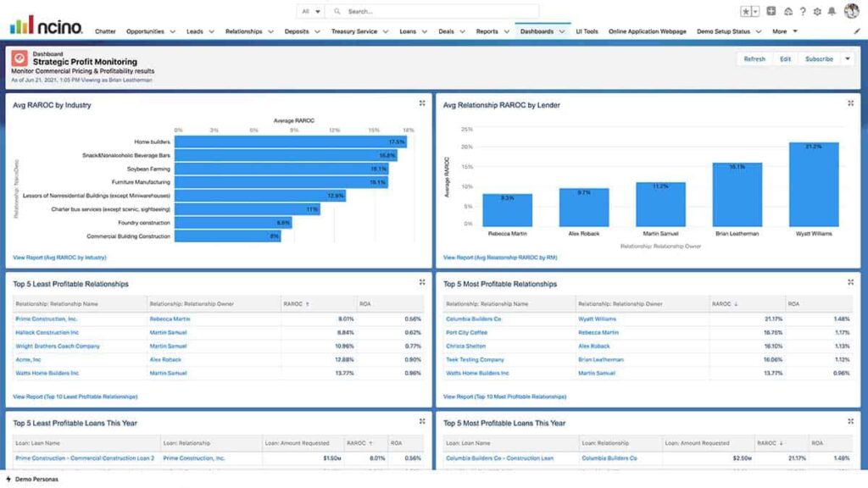Expand the Avg Relationship RAROC by Lender chart
This screenshot has width=868, height=488.
point(850,103)
